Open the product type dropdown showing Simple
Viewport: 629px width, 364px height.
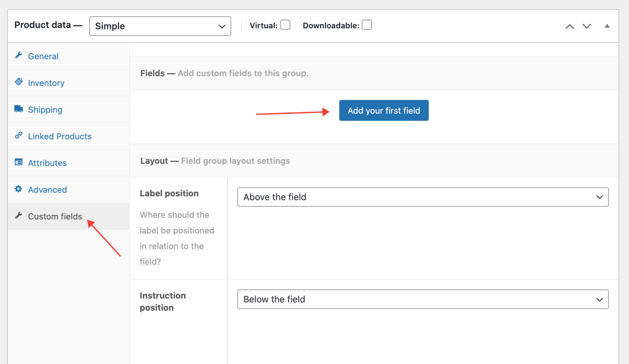tap(160, 26)
